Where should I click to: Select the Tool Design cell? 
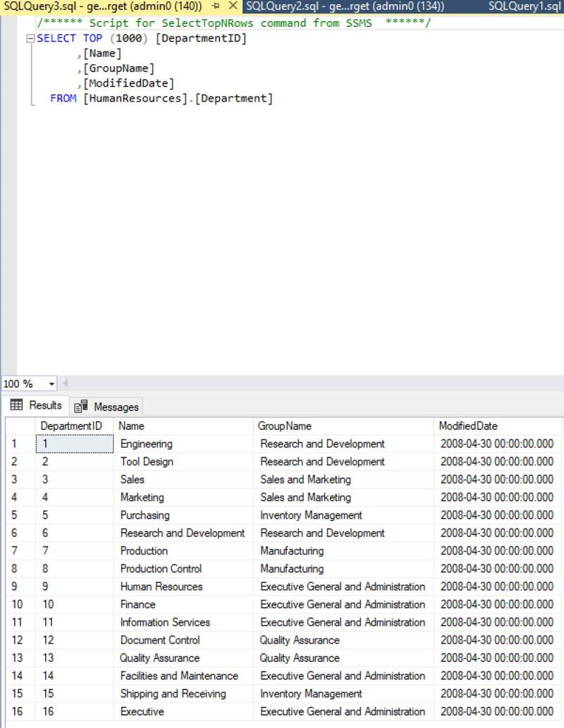click(x=184, y=461)
